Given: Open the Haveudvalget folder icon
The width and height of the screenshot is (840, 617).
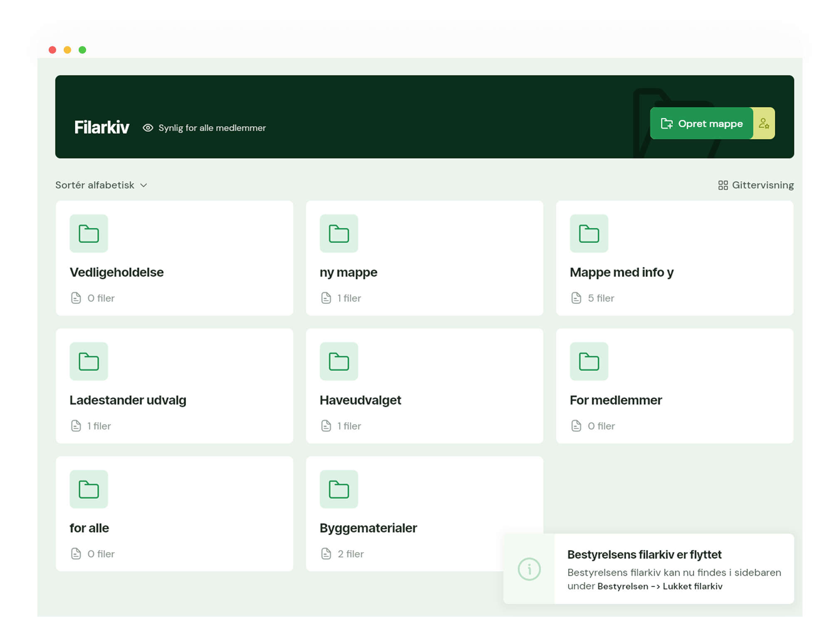Looking at the screenshot, I should click(339, 361).
